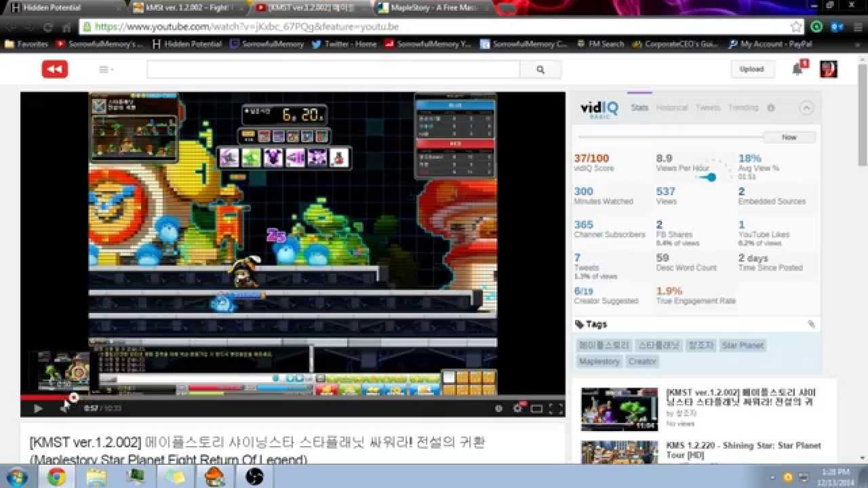This screenshot has width=868, height=488.
Task: Open the CorporateCEO's Guide bookmark
Action: (x=675, y=44)
